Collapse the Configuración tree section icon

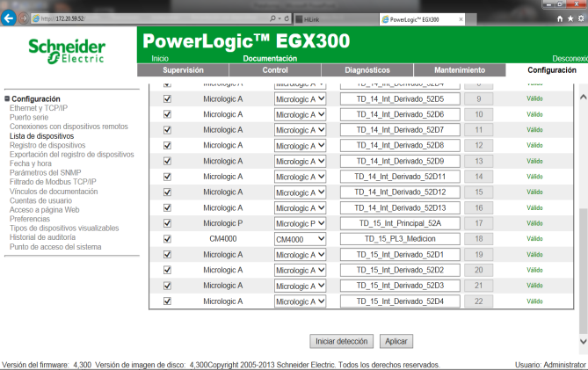click(x=6, y=98)
